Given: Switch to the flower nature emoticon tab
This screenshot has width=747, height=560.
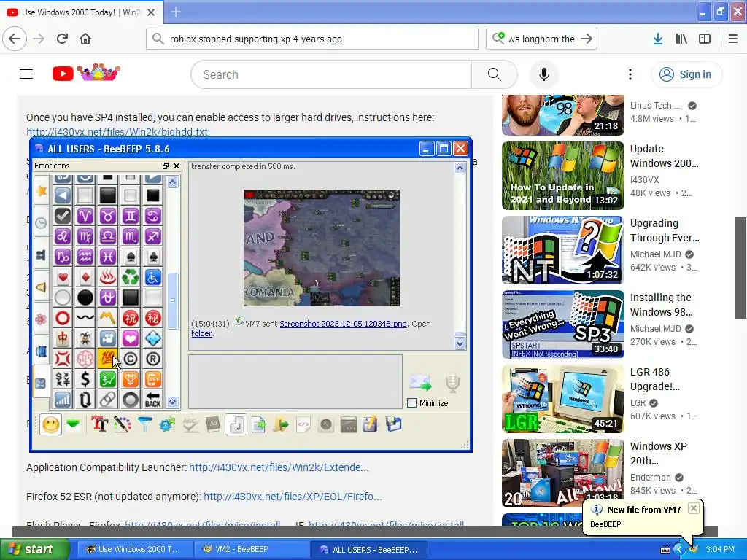Looking at the screenshot, I should (x=42, y=318).
